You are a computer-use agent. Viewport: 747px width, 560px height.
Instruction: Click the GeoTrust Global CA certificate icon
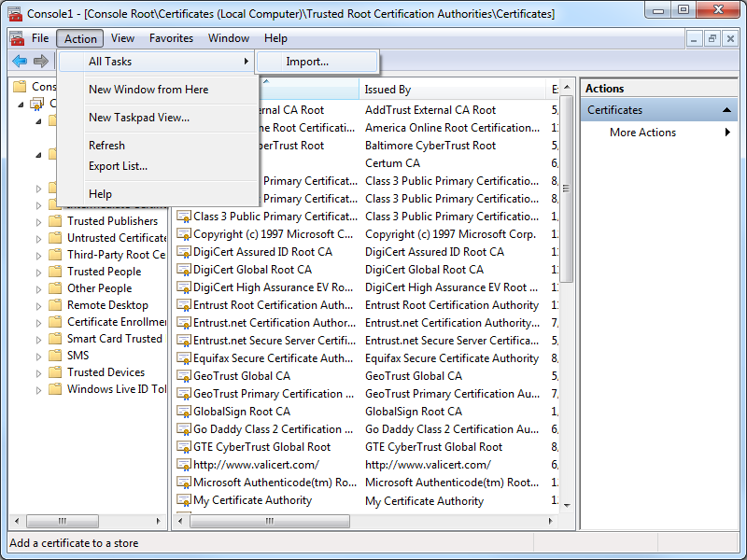pos(184,376)
